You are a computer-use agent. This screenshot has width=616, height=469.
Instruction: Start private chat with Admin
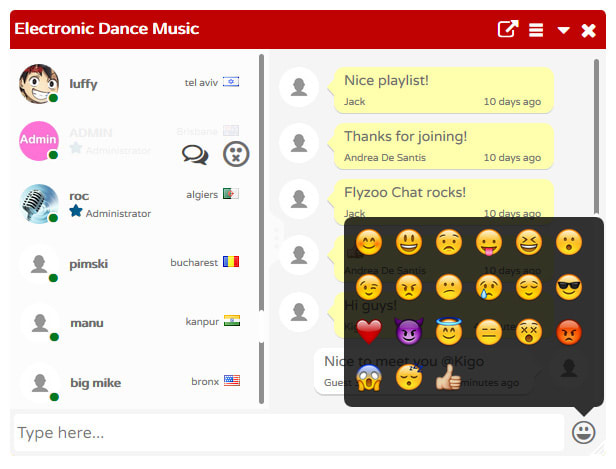click(x=195, y=154)
